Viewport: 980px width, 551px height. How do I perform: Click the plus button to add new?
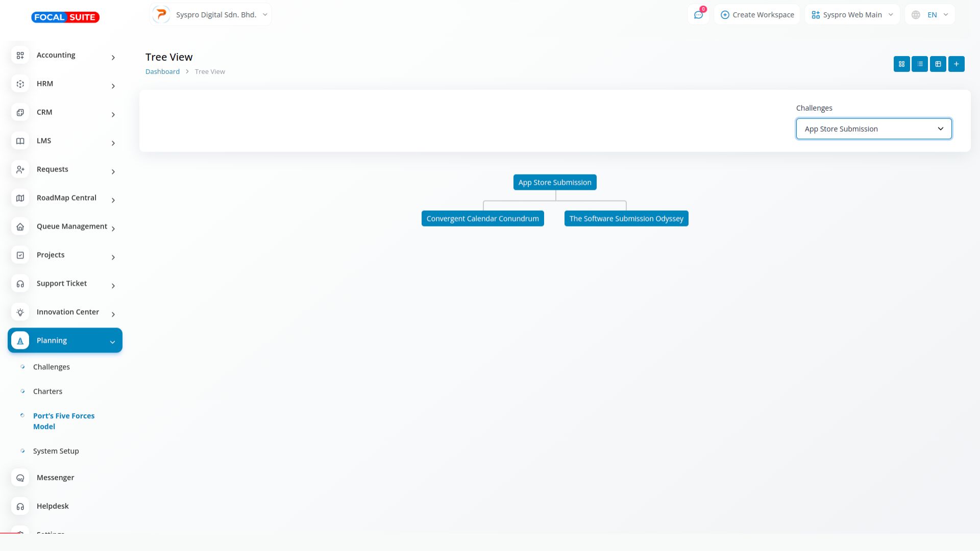point(957,64)
